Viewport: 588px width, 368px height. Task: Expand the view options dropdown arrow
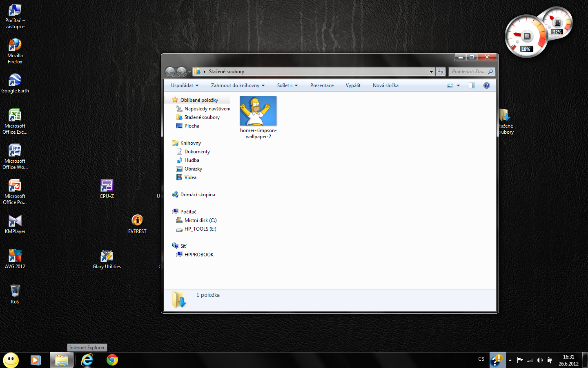pos(458,85)
